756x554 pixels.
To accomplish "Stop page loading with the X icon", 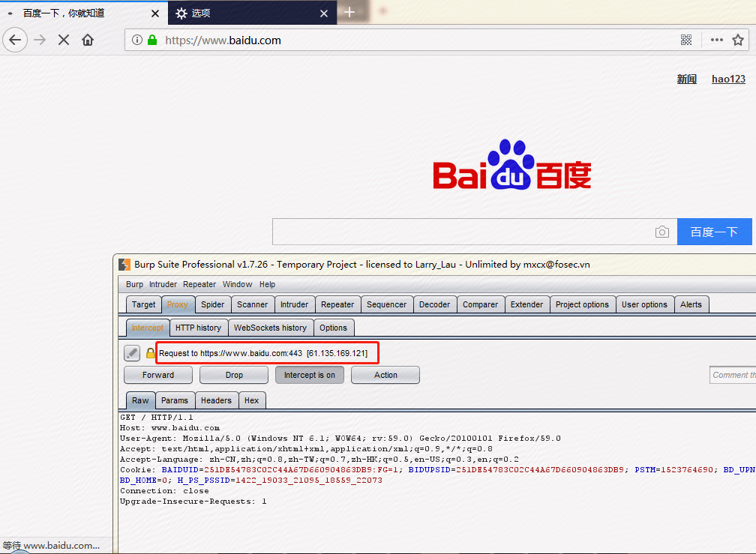I will (x=64, y=40).
